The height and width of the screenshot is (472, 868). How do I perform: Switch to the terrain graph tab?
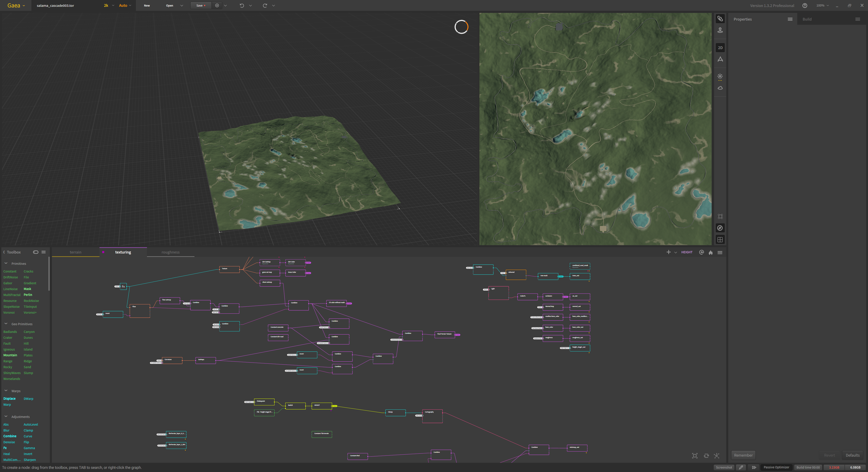(x=76, y=252)
